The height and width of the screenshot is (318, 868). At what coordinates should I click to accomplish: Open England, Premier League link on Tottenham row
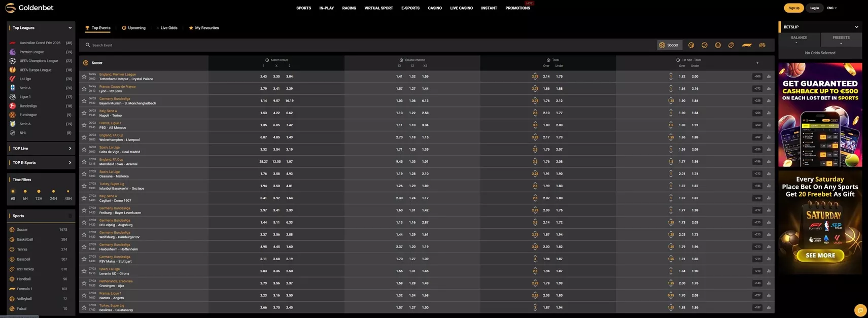click(x=118, y=75)
